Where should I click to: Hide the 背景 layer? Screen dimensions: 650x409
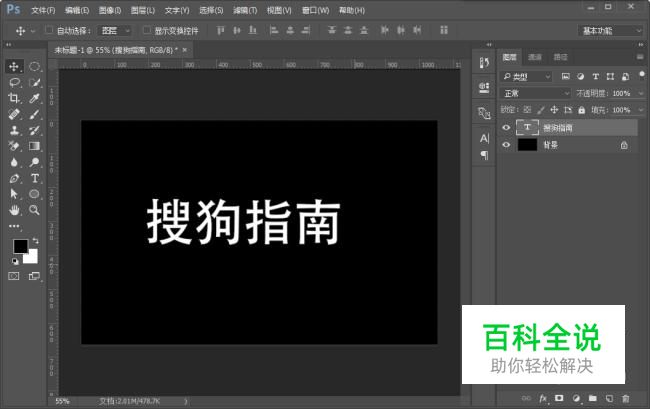click(506, 145)
